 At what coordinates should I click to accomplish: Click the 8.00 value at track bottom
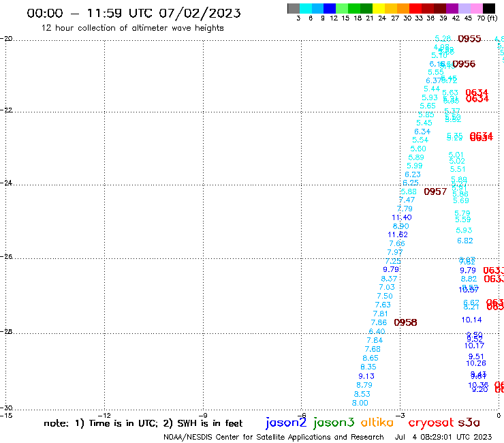click(360, 403)
